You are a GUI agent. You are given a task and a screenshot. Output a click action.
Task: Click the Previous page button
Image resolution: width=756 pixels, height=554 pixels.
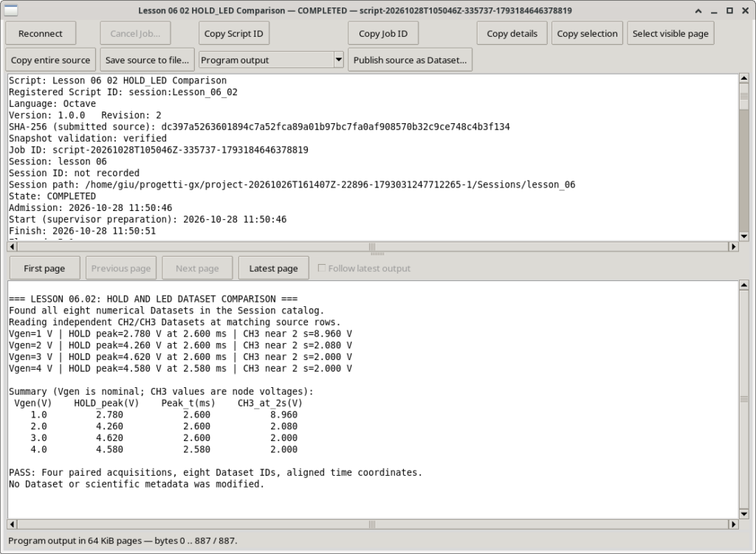(x=121, y=269)
